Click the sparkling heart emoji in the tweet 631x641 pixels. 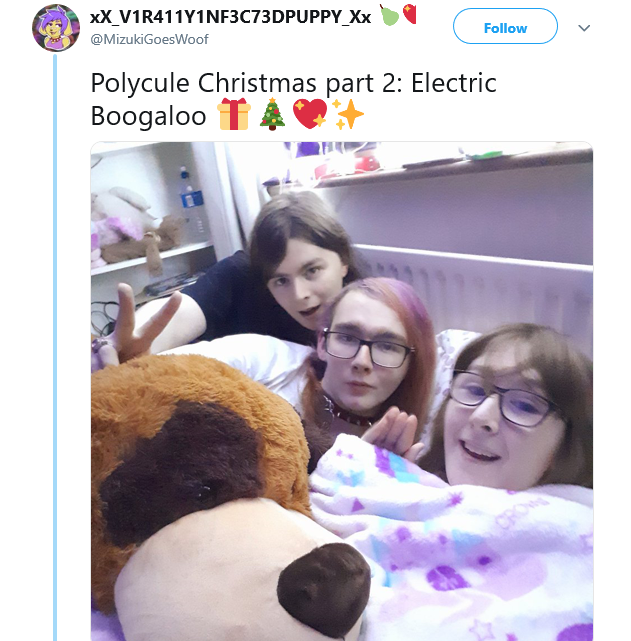pyautogui.click(x=310, y=114)
